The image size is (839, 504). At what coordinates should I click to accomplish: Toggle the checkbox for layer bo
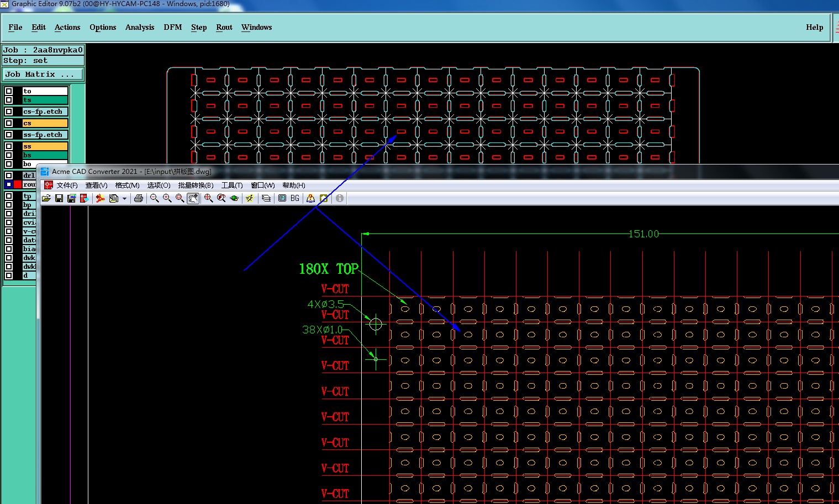(x=9, y=164)
